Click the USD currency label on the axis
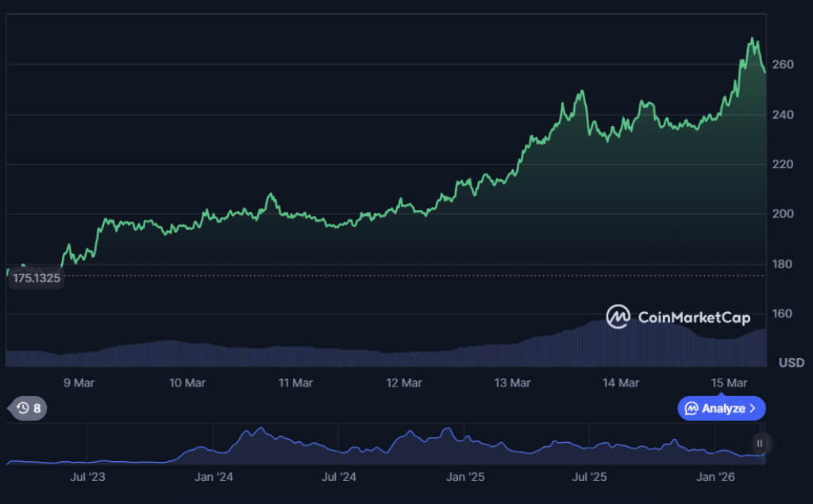 pyautogui.click(x=790, y=363)
